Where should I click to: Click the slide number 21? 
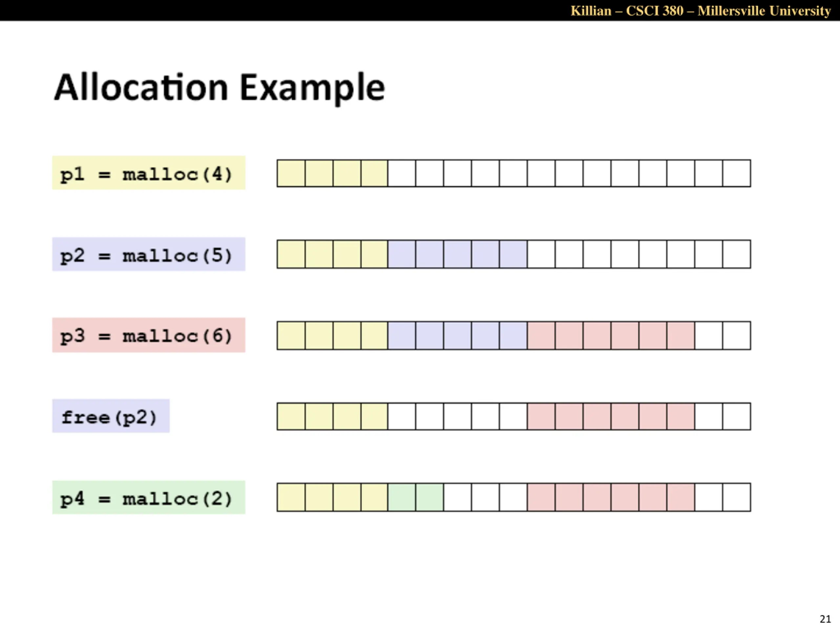coord(825,619)
